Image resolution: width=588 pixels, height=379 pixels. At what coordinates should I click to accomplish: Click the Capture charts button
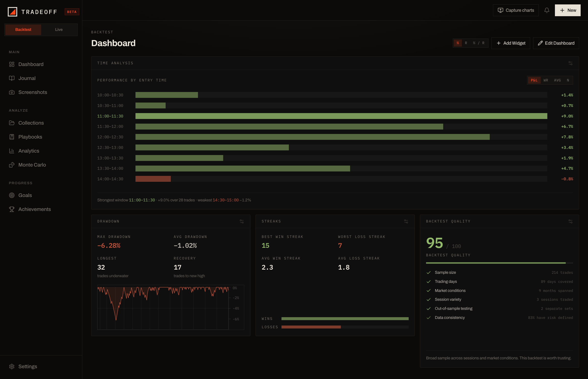tap(515, 10)
